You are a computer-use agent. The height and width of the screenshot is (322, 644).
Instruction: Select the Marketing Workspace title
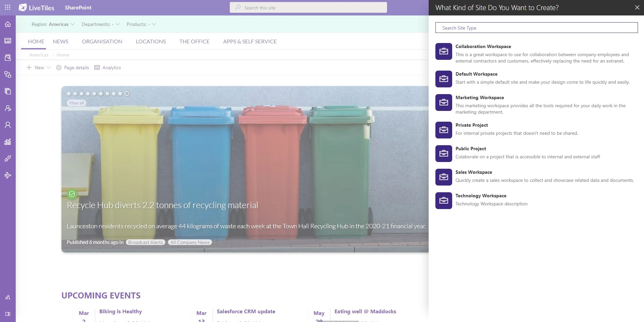[480, 97]
